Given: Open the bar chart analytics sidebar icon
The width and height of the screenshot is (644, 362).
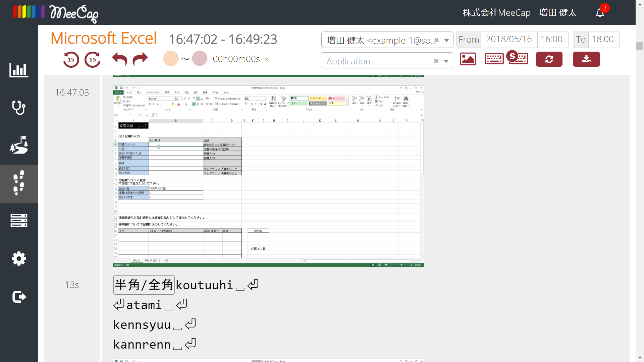Looking at the screenshot, I should (x=19, y=70).
